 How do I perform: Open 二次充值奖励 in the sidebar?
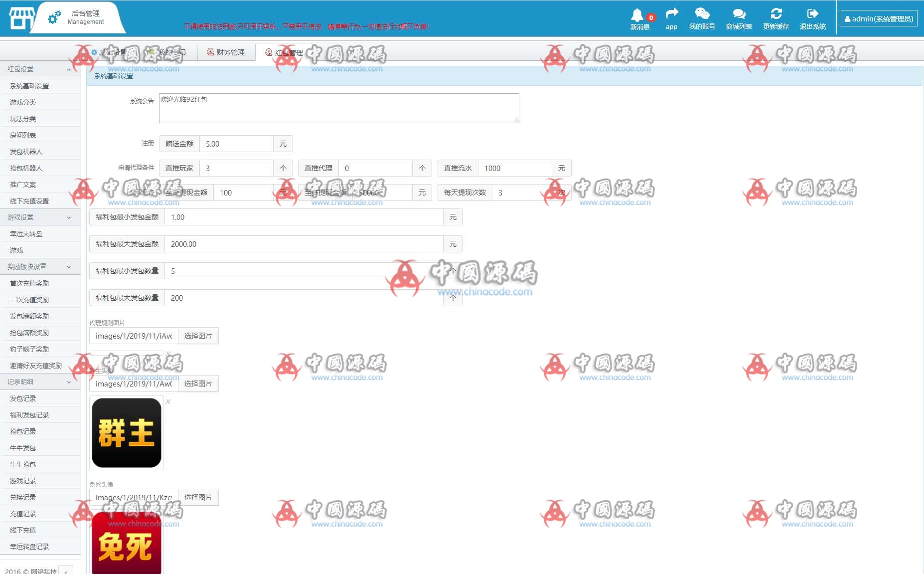pyautogui.click(x=40, y=300)
